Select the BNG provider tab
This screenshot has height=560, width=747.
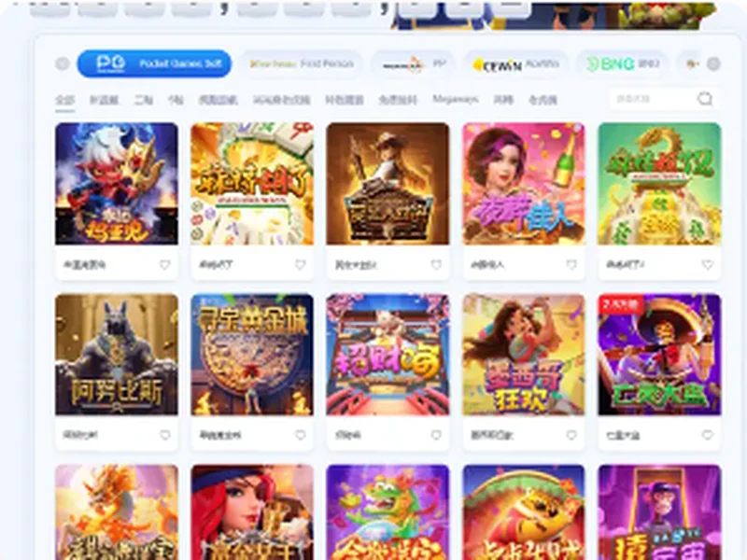click(624, 63)
